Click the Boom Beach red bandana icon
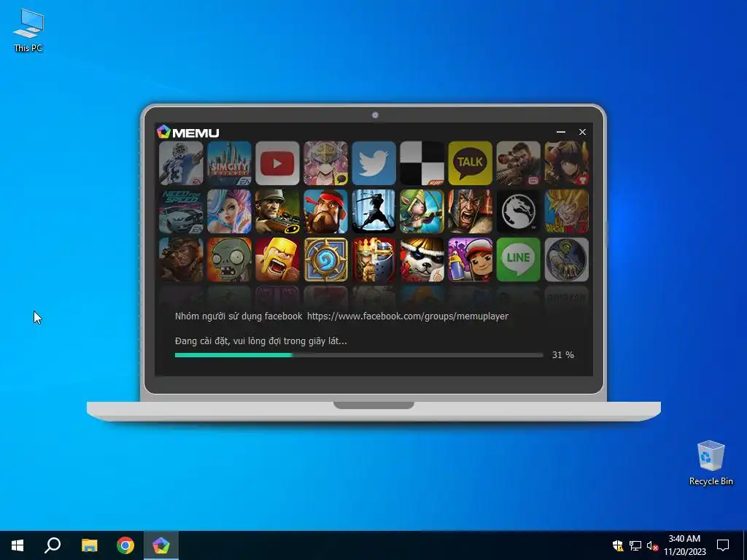 click(326, 211)
